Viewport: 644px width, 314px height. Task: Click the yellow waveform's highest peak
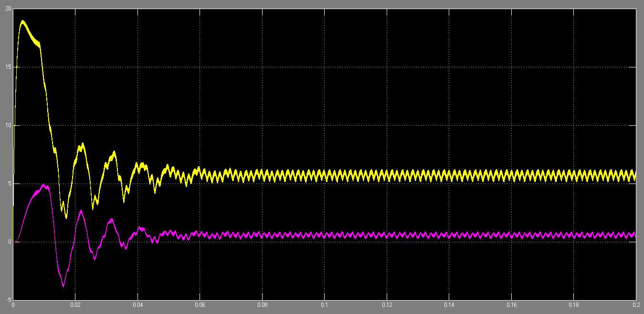[22, 21]
